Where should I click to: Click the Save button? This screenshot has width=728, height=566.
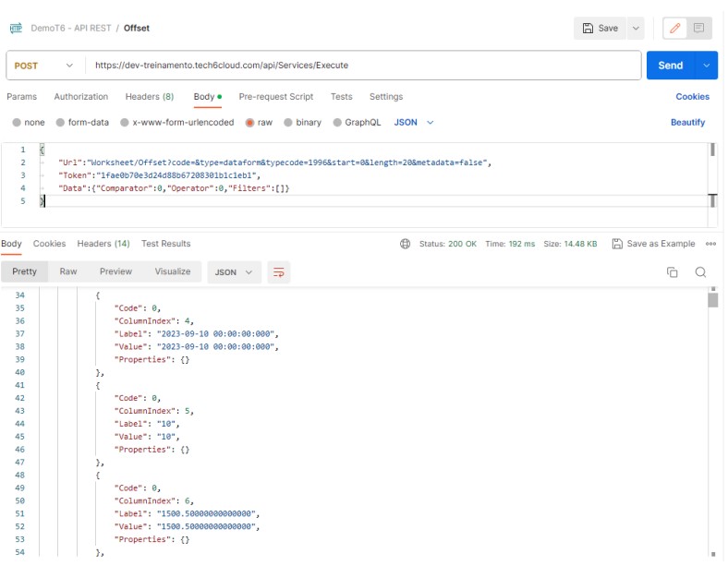point(600,29)
